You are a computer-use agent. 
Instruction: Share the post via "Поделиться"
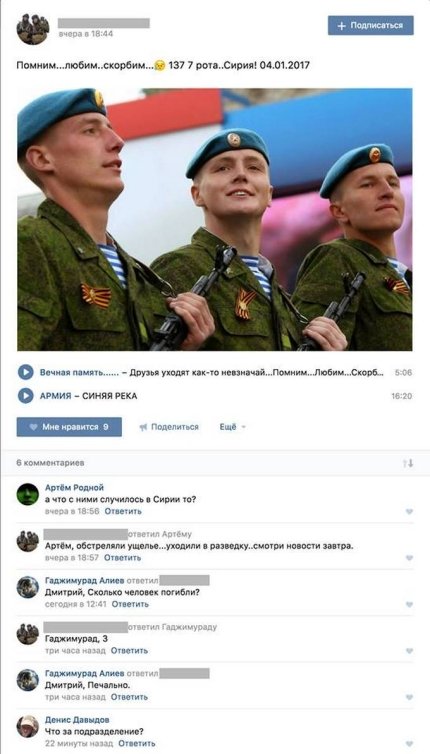169,427
